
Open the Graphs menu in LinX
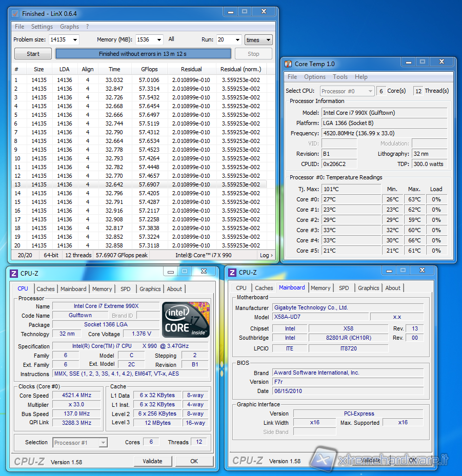tap(69, 27)
